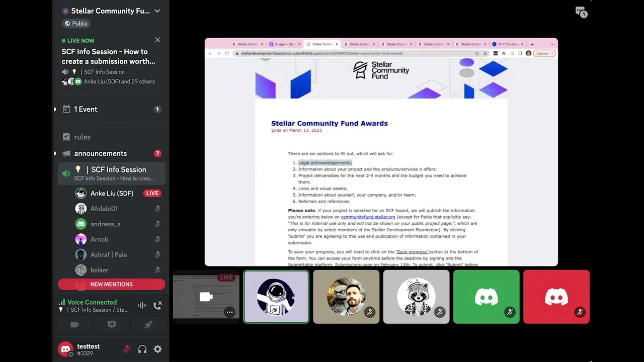Click the share page icon in address bar
This screenshot has height=362, width=644.
point(477,53)
